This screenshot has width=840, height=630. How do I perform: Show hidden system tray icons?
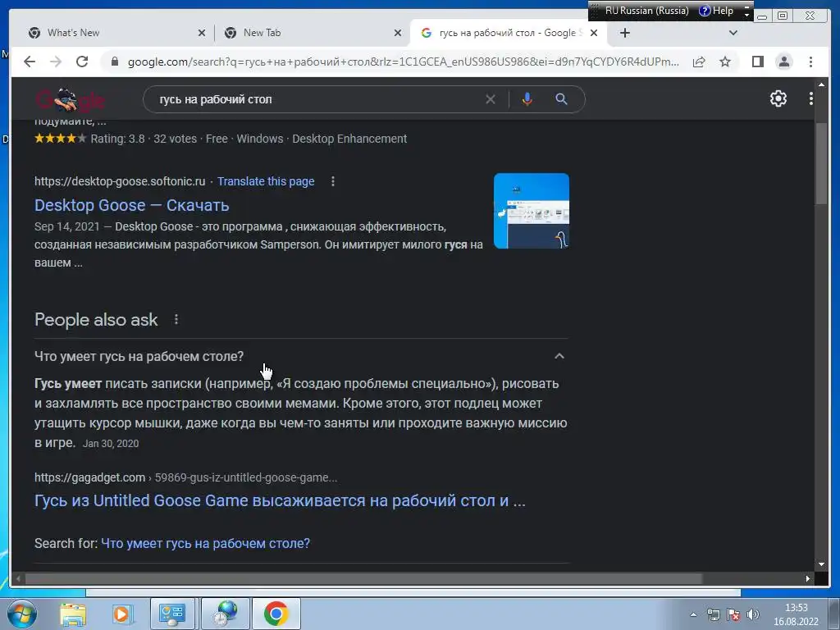[x=693, y=614]
